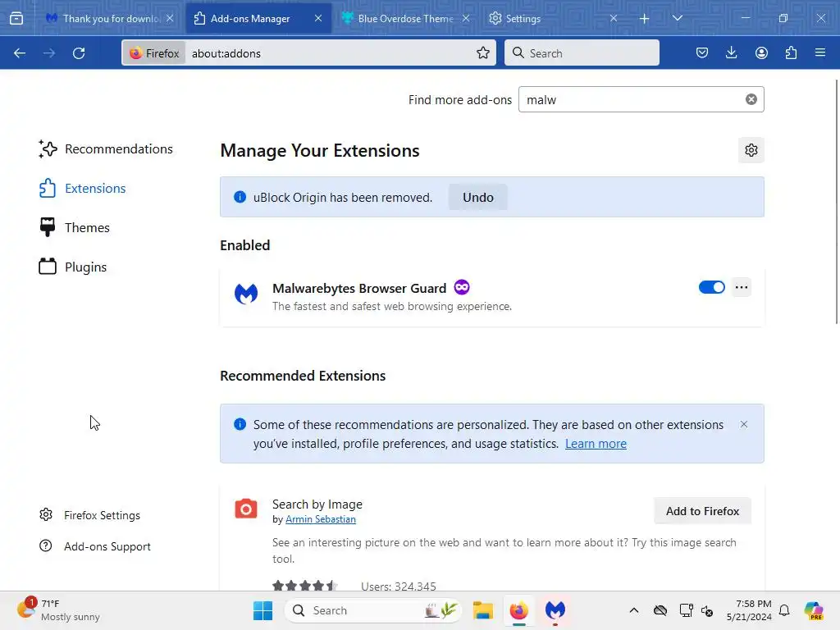Image resolution: width=840 pixels, height=630 pixels.
Task: Open the Pocket save icon
Action: (x=702, y=53)
